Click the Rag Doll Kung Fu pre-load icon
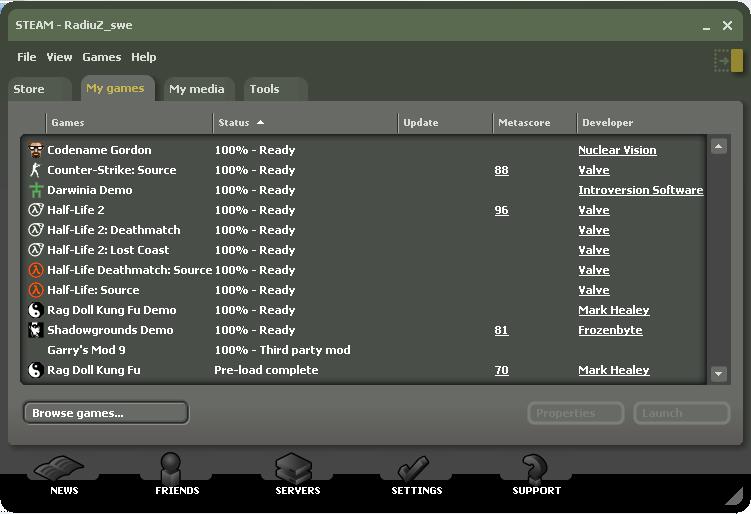 coord(35,370)
